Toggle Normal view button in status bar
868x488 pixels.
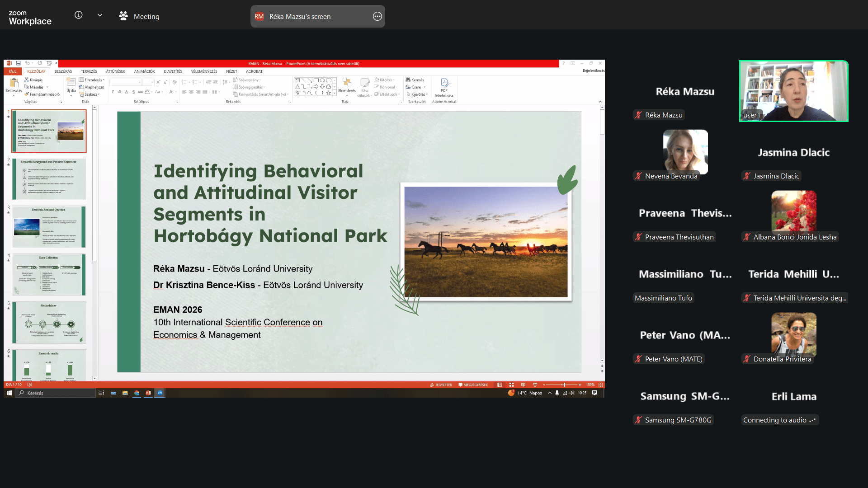click(x=500, y=385)
